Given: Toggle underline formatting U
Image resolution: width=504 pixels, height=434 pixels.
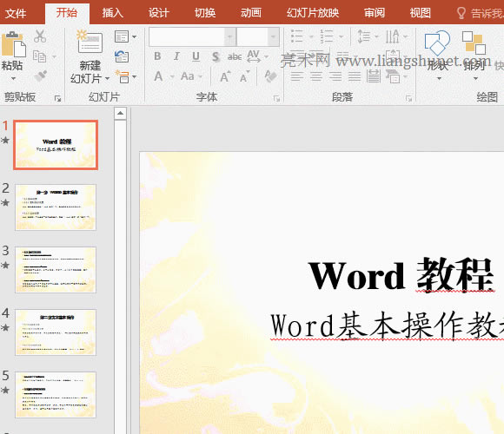Looking at the screenshot, I should click(196, 56).
